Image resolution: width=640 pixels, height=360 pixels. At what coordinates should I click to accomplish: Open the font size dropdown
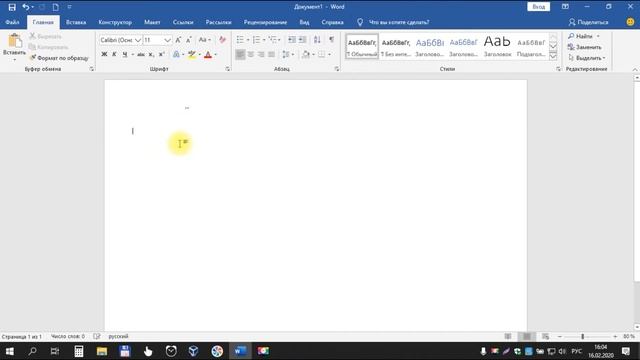pyautogui.click(x=167, y=40)
